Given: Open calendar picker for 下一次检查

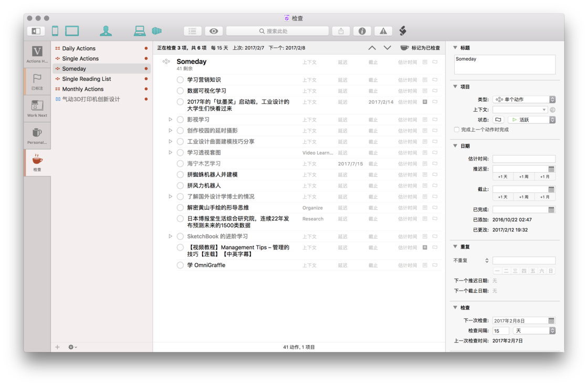Looking at the screenshot, I should pos(551,320).
